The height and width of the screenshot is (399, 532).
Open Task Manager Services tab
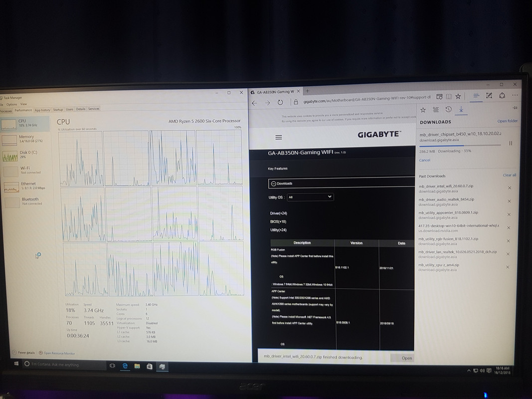(x=94, y=109)
